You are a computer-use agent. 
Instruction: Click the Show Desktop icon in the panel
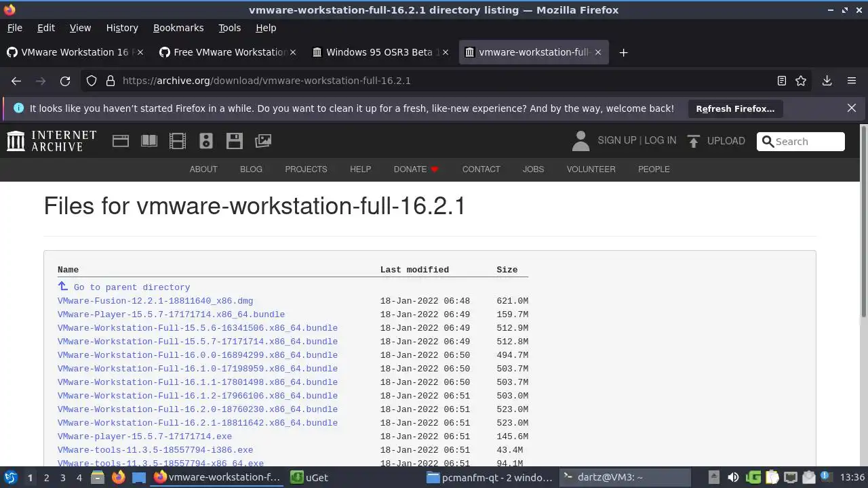click(x=139, y=477)
